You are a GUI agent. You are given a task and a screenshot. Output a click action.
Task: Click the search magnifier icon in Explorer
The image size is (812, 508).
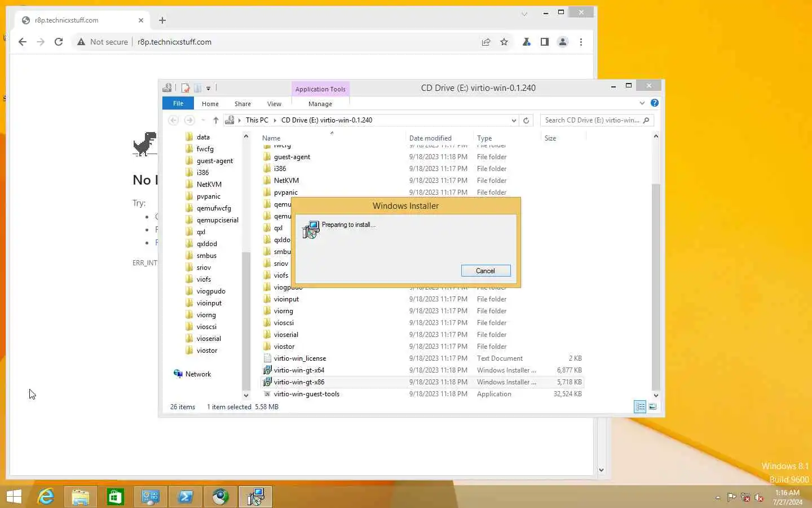click(x=646, y=120)
